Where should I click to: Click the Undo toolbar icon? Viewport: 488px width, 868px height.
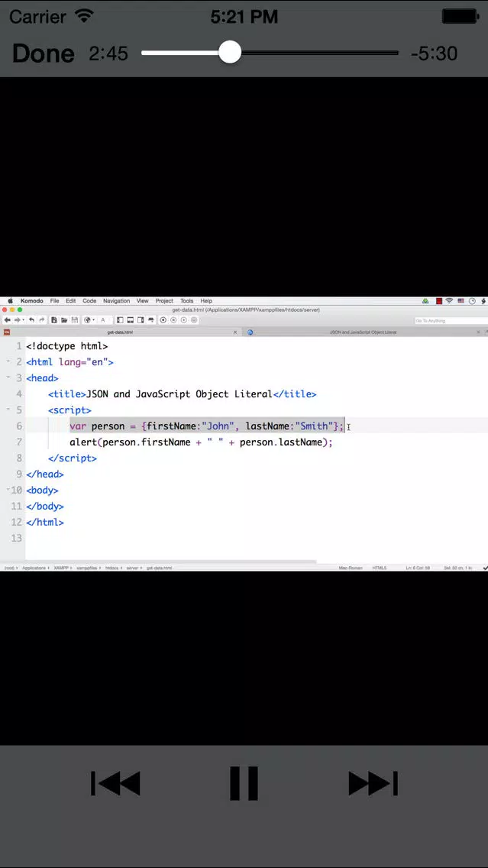[x=31, y=320]
